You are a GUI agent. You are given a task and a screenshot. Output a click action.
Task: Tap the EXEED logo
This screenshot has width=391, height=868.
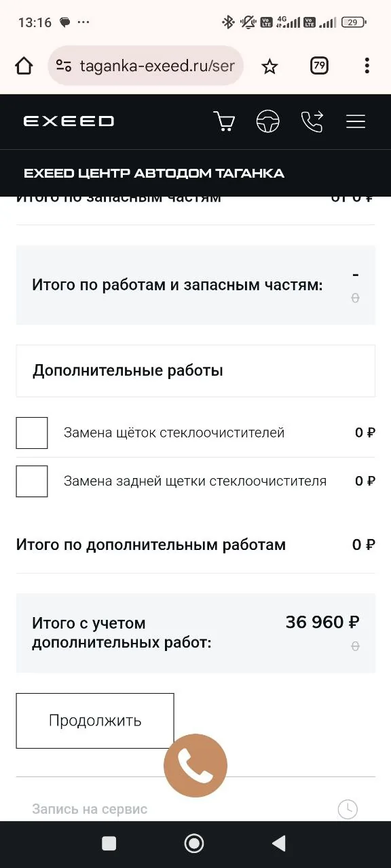69,121
